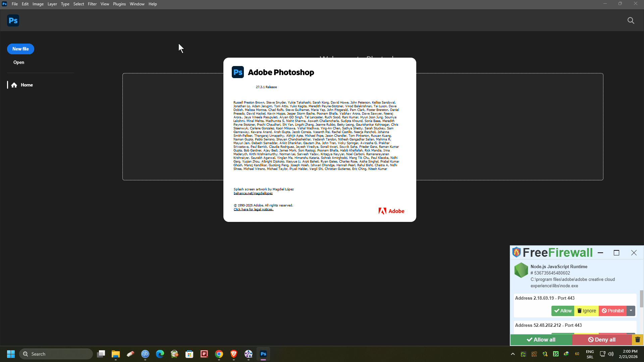Click the Adobe logo in About dialog

coord(391,211)
